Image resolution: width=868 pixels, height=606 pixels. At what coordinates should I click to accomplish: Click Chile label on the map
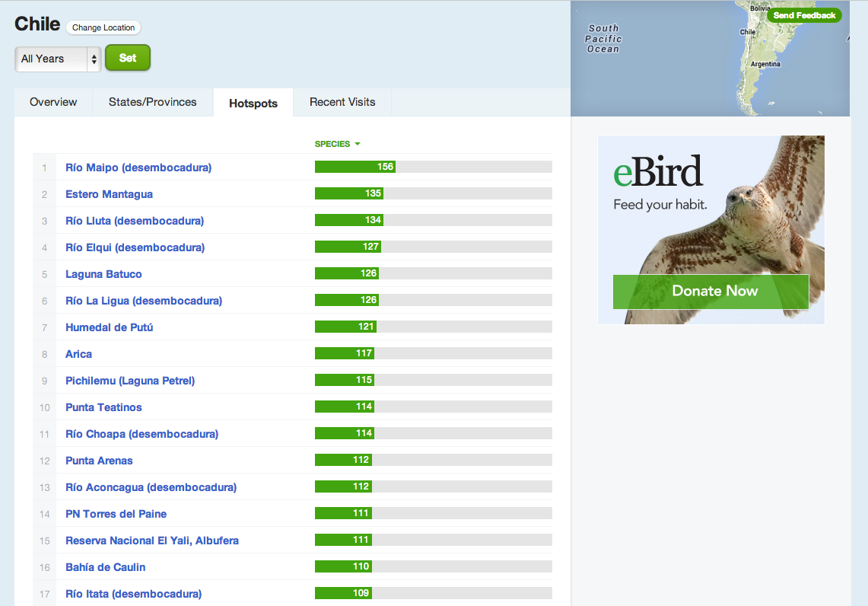pyautogui.click(x=747, y=32)
